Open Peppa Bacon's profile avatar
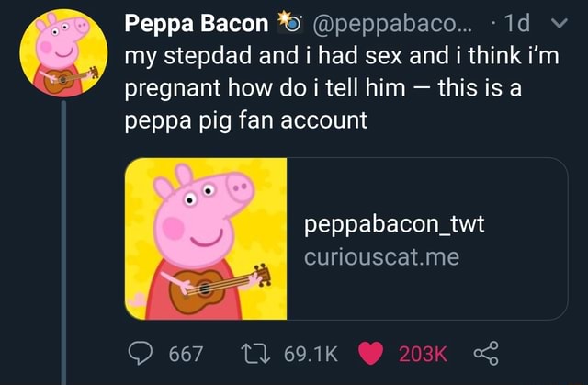The image size is (588, 385). click(x=62, y=51)
